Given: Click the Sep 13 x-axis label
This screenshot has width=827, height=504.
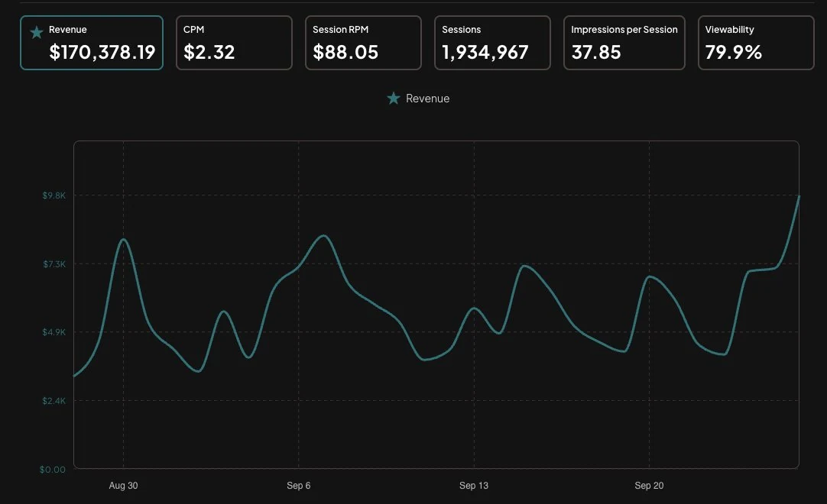Looking at the screenshot, I should [474, 486].
